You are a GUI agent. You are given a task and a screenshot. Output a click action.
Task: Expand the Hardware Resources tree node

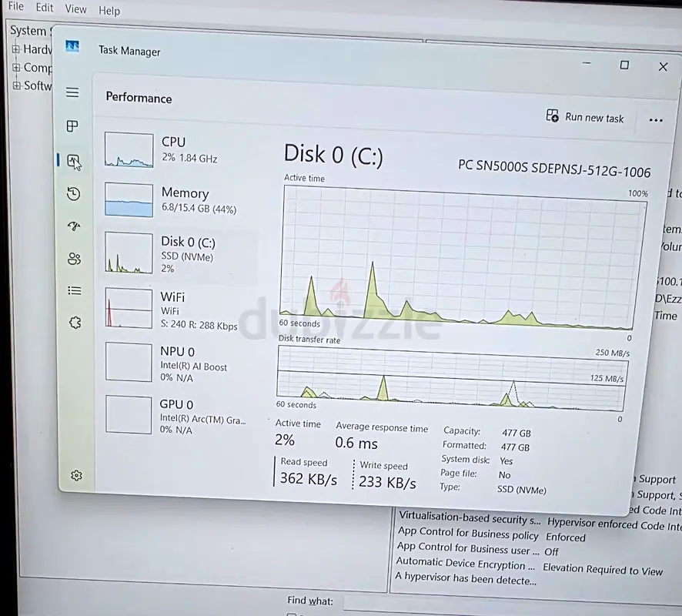coord(16,49)
